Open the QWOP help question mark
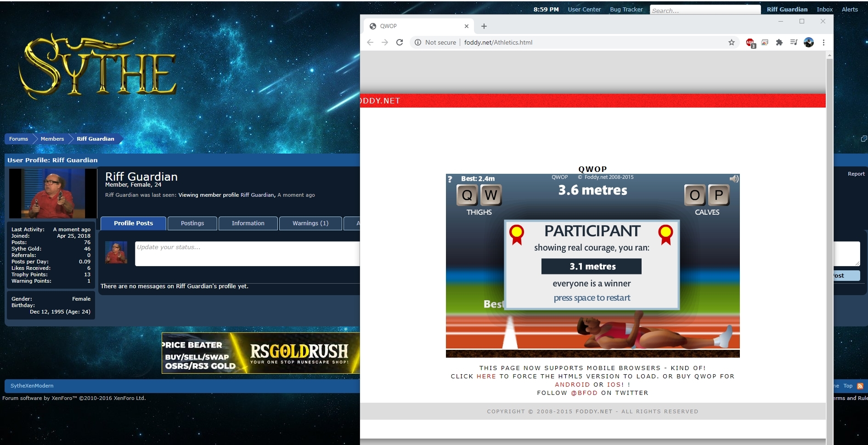This screenshot has width=868, height=445. tap(450, 179)
